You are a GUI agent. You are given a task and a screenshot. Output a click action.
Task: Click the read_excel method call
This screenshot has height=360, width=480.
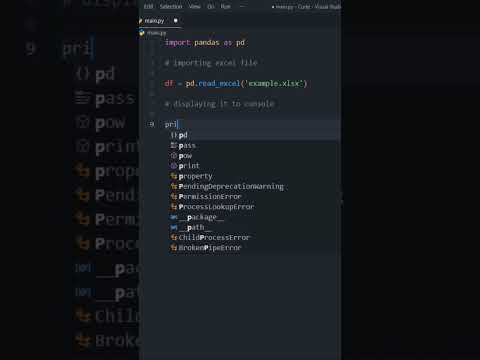tap(219, 83)
